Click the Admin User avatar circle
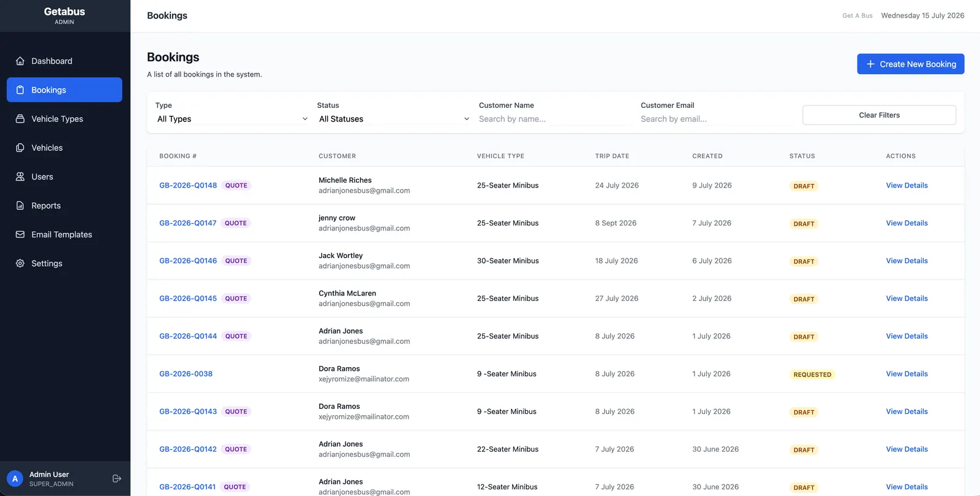The height and width of the screenshot is (496, 980). click(x=15, y=479)
